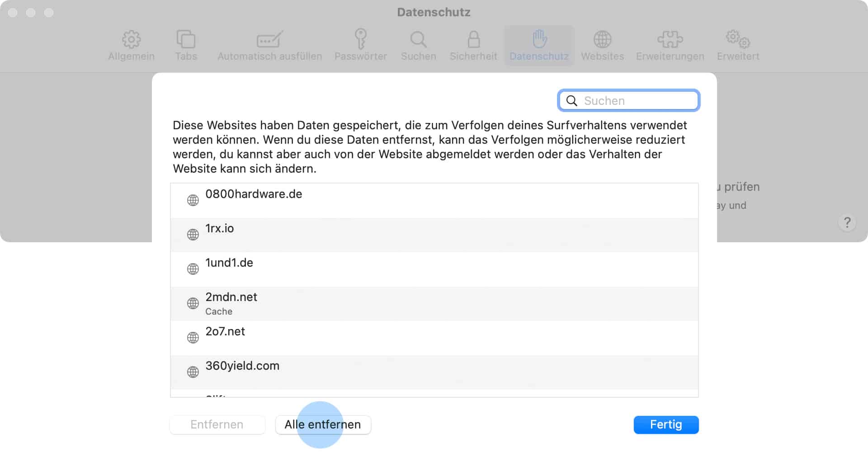Click globe icon beside 1und1.de
Viewport: 868px width, 452px height.
193,269
